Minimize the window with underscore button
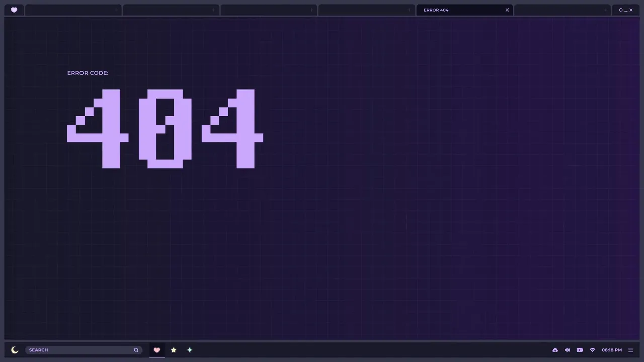Screen dimensions: 644x362 (x=626, y=10)
